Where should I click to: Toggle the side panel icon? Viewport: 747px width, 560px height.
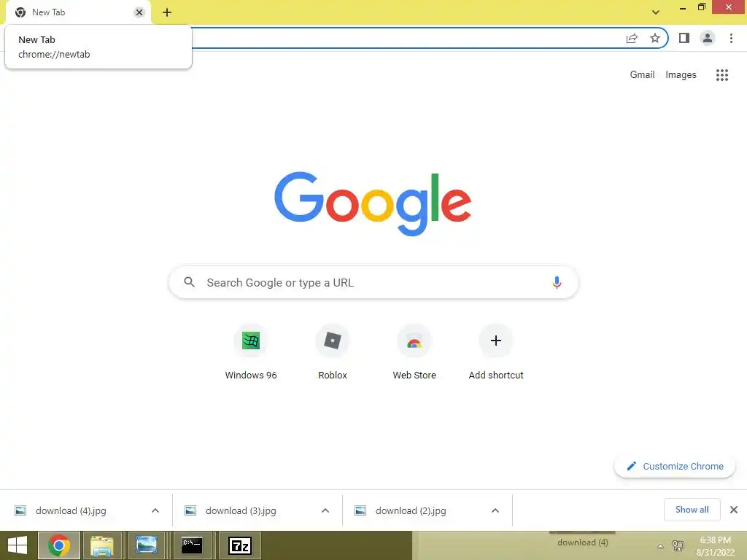pos(684,38)
